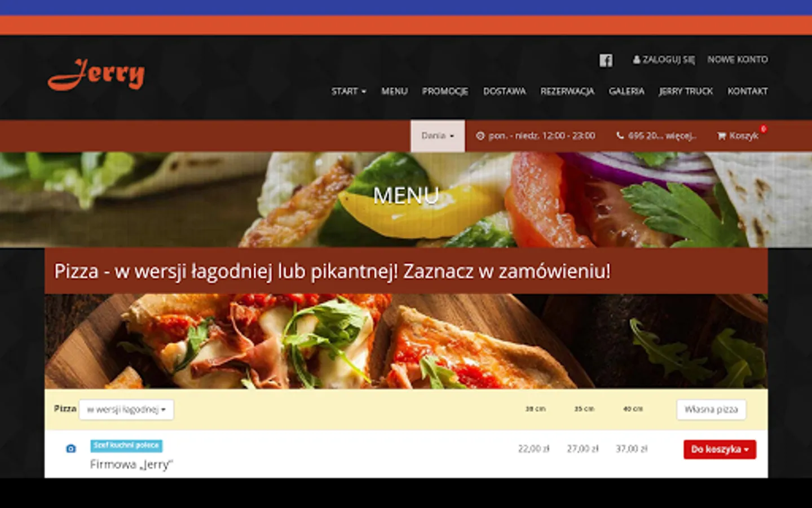Viewport: 812px width, 508px height.
Task: Click the NOWE KONTO link
Action: click(x=738, y=59)
